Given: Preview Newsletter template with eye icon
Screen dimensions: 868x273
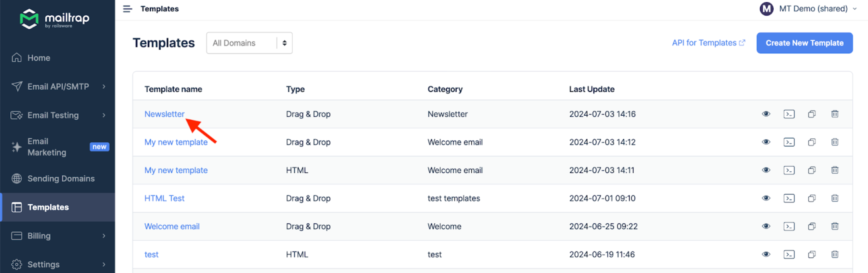Looking at the screenshot, I should pyautogui.click(x=766, y=114).
